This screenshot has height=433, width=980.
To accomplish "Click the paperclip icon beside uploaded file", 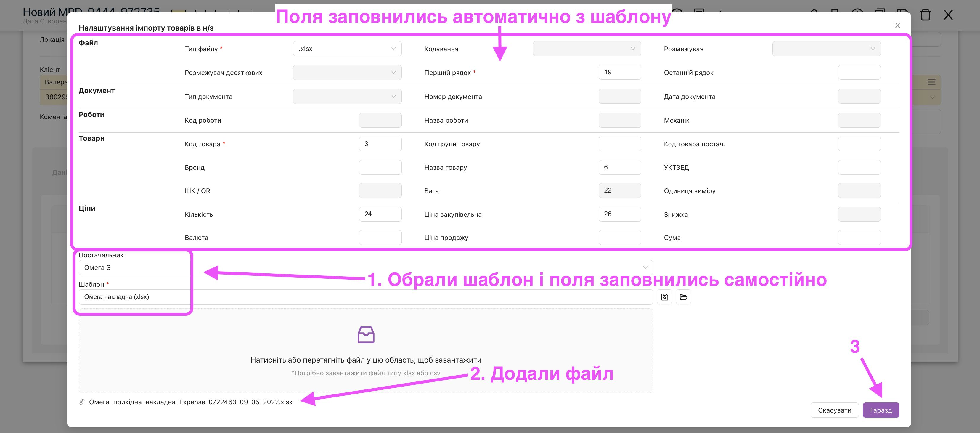I will 82,402.
